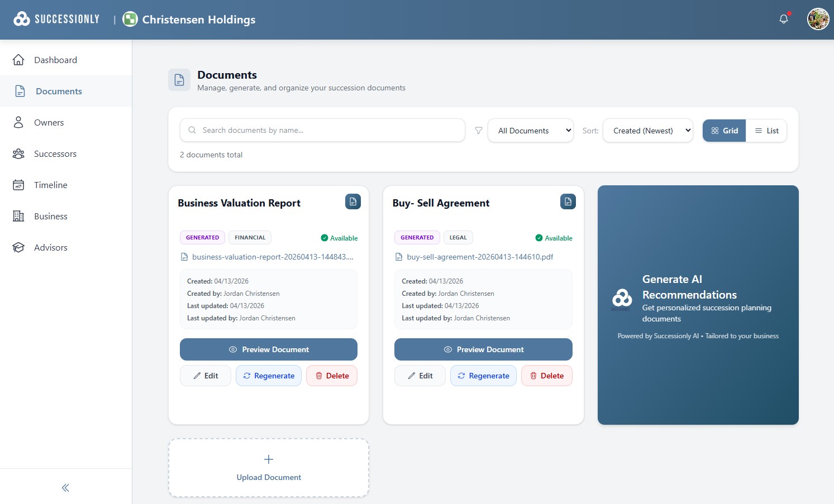
Task: Open the All Documents filter dropdown
Action: tap(530, 131)
